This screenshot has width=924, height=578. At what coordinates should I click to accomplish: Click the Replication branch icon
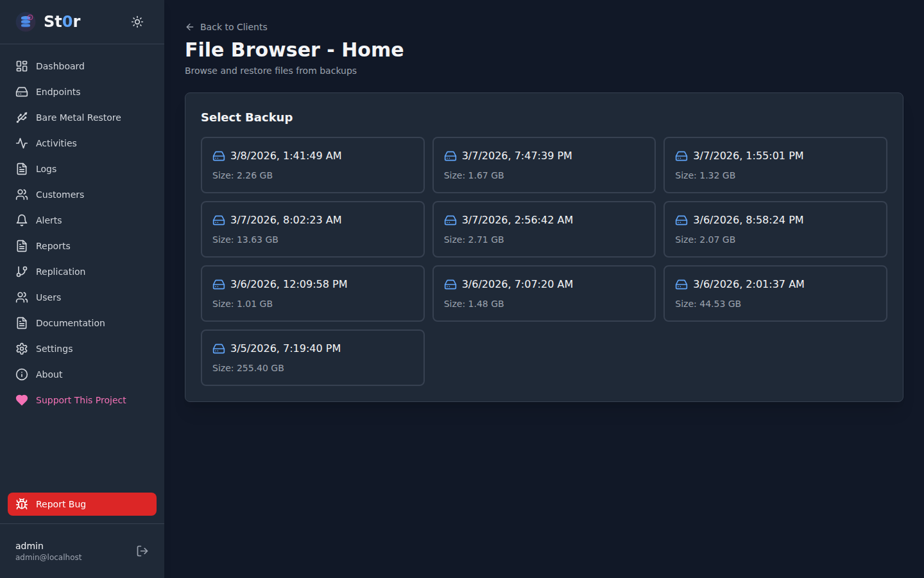[21, 271]
